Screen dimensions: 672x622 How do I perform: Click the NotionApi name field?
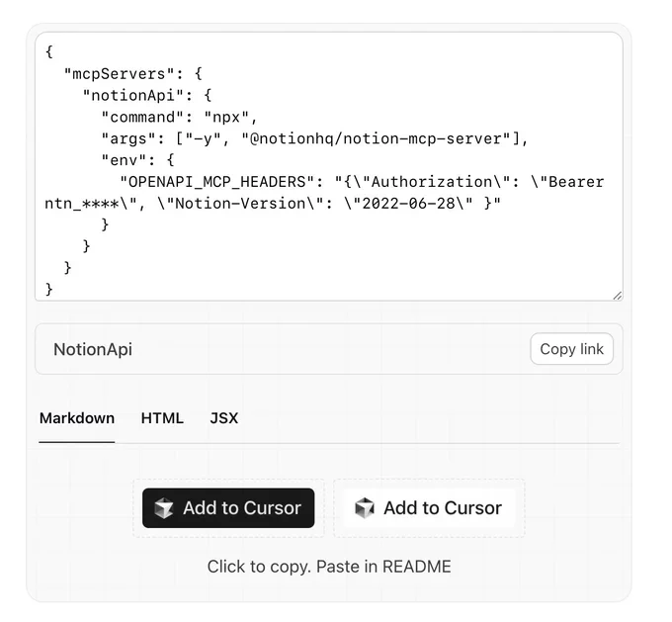pyautogui.click(x=329, y=349)
